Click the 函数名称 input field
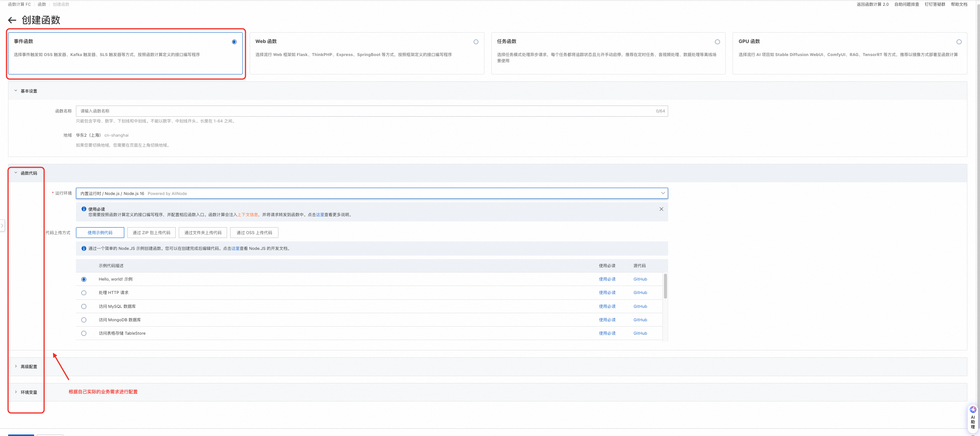 click(372, 111)
